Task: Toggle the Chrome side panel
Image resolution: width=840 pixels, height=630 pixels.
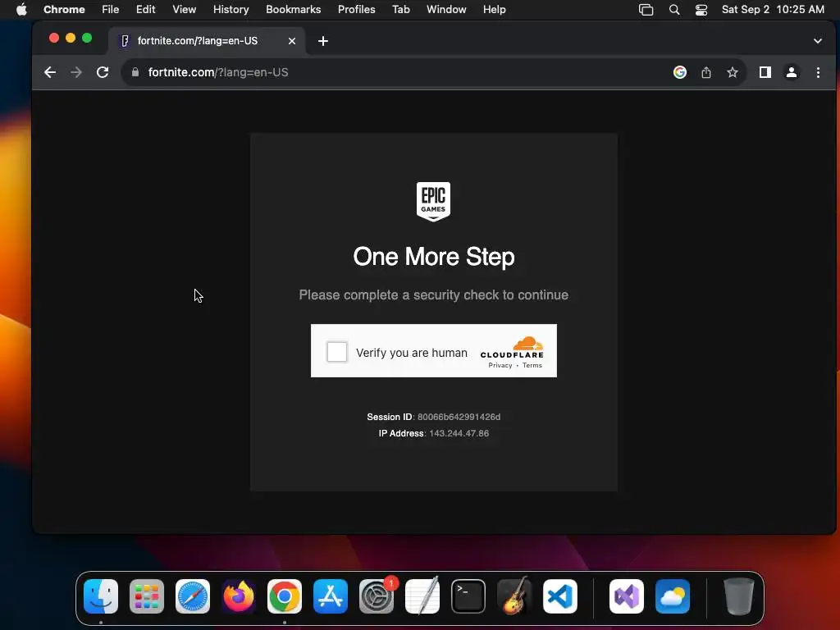Action: click(x=765, y=72)
